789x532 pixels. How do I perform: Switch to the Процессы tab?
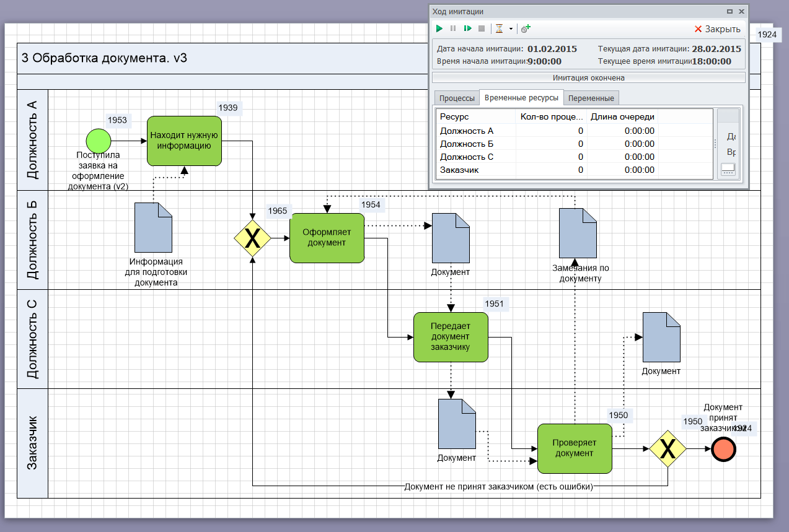(x=457, y=98)
